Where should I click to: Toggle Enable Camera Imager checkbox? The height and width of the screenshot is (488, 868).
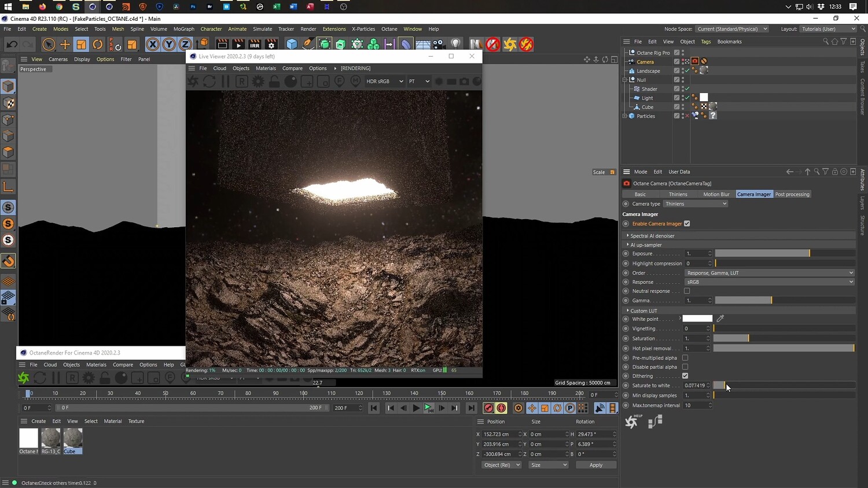click(687, 224)
